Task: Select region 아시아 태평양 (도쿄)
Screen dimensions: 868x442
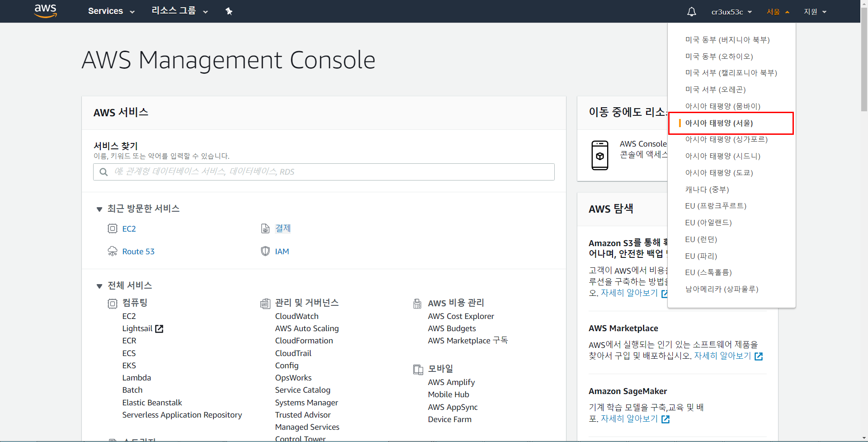Action: (x=719, y=173)
